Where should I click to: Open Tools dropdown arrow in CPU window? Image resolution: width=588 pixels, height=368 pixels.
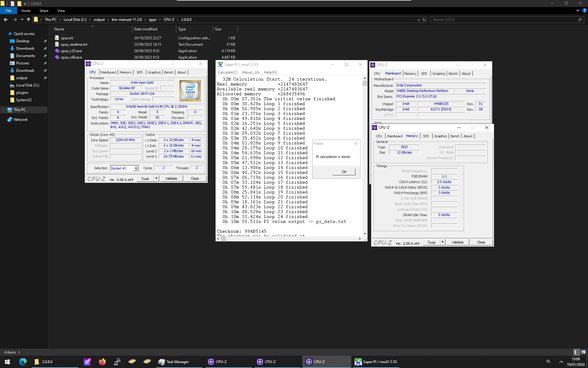[x=156, y=178]
